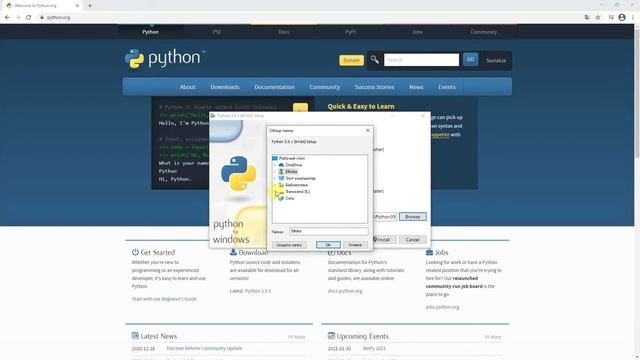
Task: Open the Success Stories navigation menu
Action: (x=374, y=87)
